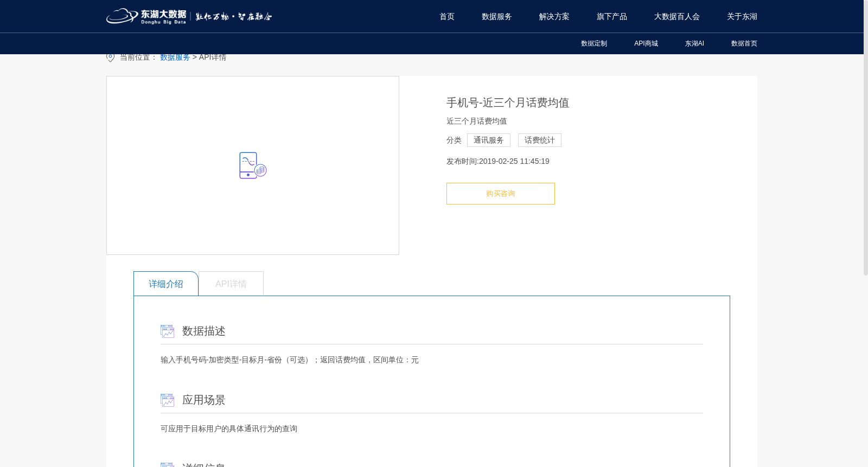Open the 解决方案 navigation menu

click(x=554, y=16)
